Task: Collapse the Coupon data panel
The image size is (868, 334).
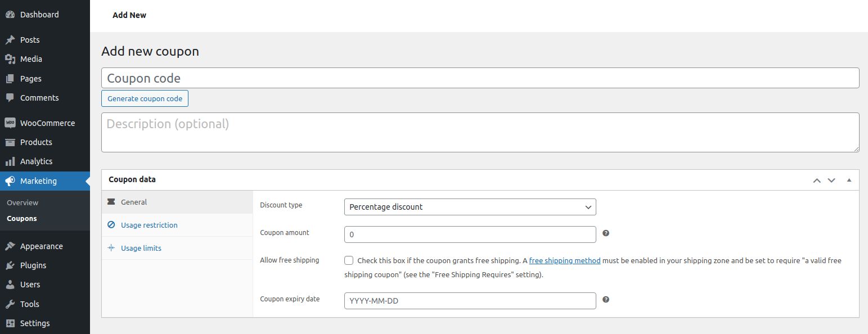Action: pyautogui.click(x=849, y=180)
